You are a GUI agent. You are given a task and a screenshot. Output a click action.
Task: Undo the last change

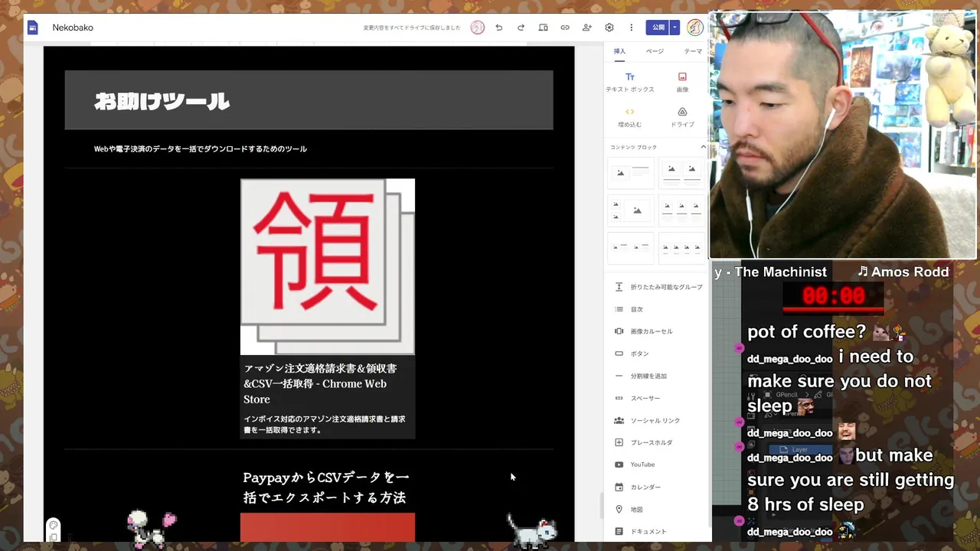pyautogui.click(x=499, y=28)
